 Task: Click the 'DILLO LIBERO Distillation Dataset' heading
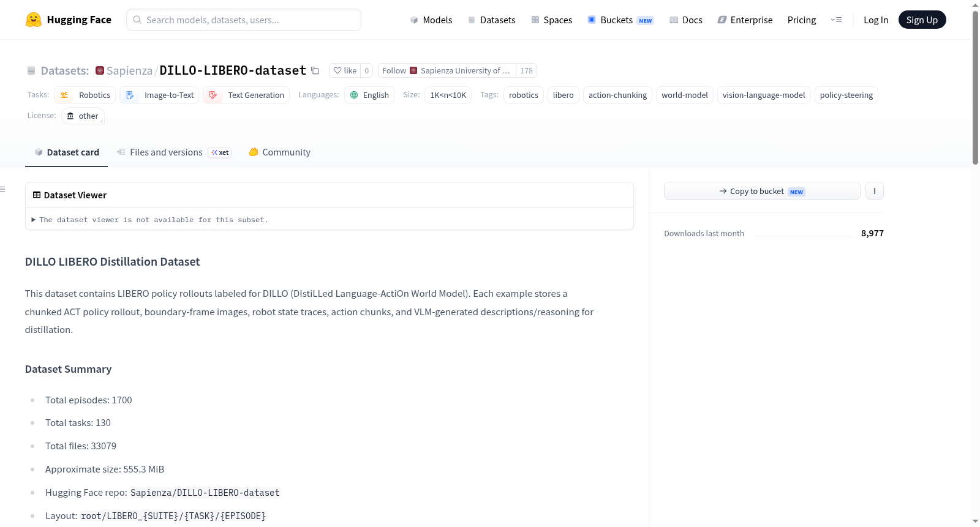click(x=112, y=261)
